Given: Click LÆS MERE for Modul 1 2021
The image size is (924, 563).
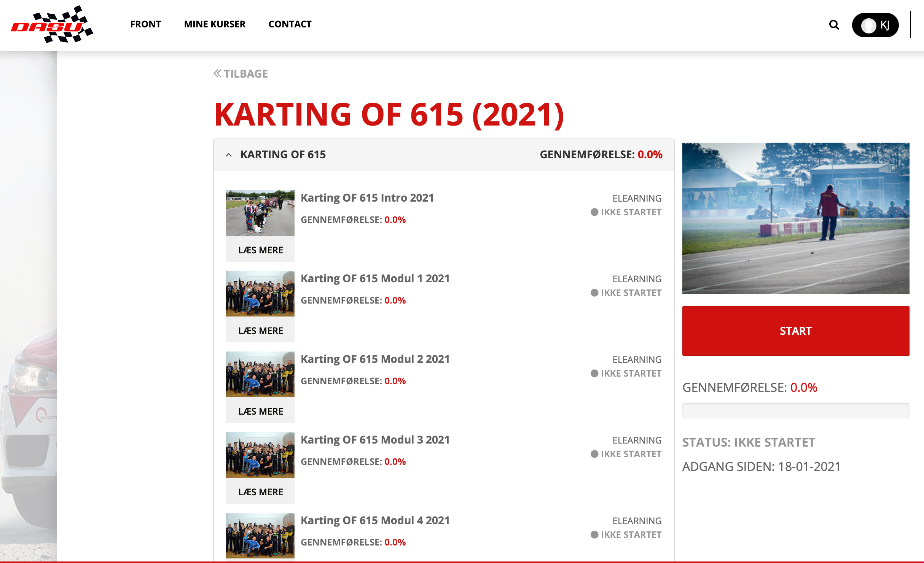Looking at the screenshot, I should coord(260,331).
